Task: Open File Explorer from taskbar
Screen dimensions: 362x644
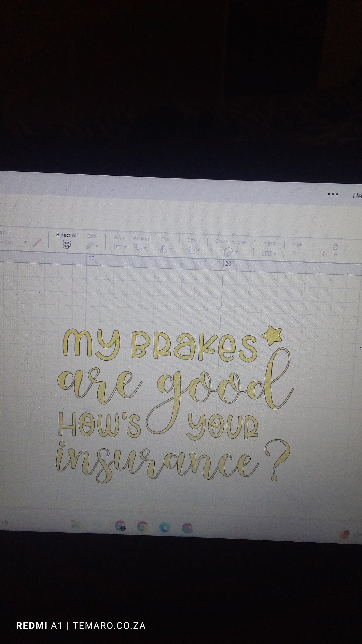Action: point(75,524)
